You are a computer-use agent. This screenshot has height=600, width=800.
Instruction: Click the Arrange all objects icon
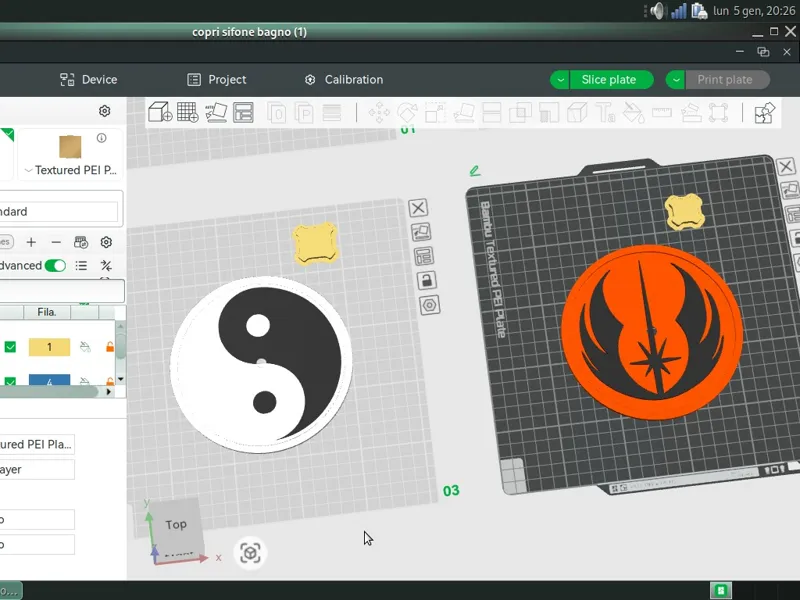(243, 112)
